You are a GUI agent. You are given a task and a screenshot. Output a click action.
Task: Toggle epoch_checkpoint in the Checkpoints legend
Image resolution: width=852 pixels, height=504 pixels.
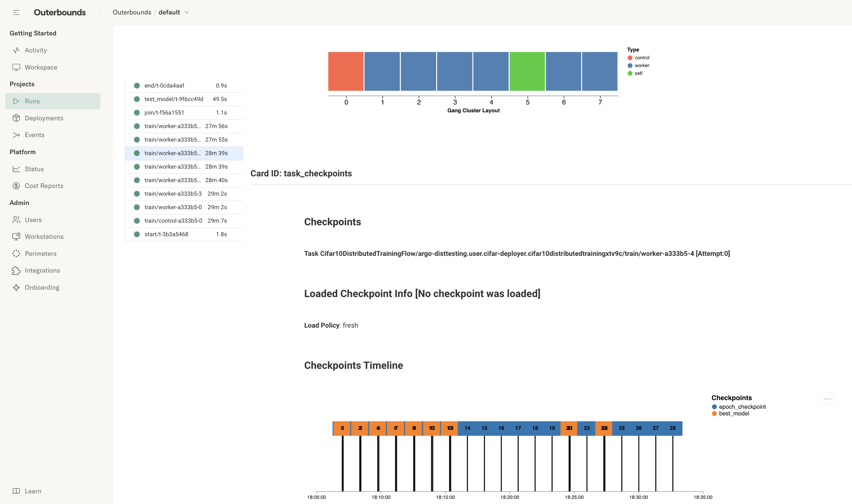739,406
